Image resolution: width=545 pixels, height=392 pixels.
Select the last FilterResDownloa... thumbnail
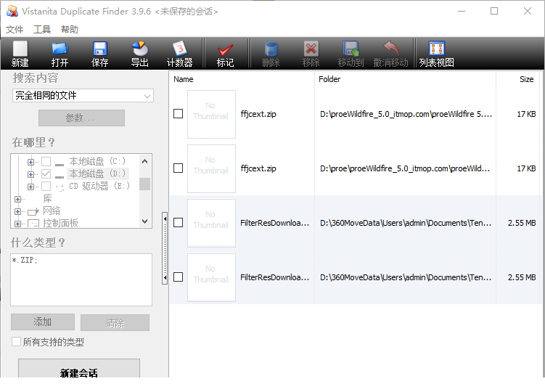click(x=211, y=277)
